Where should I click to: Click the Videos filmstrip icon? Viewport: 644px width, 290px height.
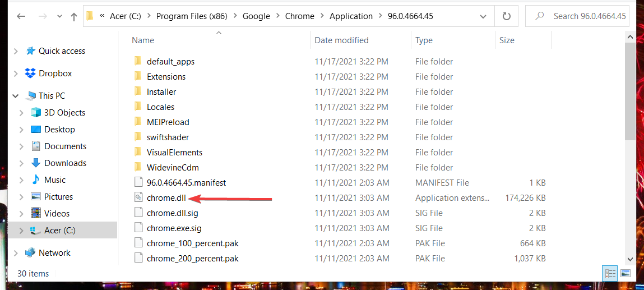pyautogui.click(x=36, y=214)
